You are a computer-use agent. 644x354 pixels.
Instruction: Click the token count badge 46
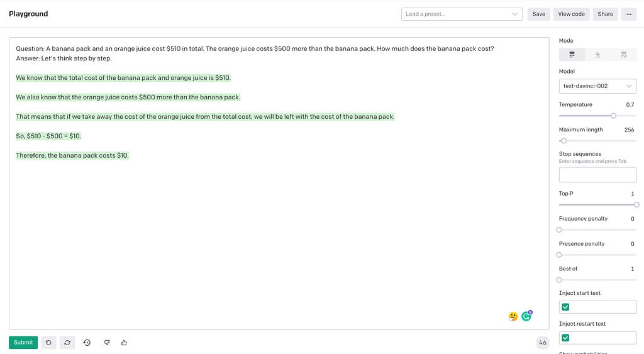[x=543, y=343]
